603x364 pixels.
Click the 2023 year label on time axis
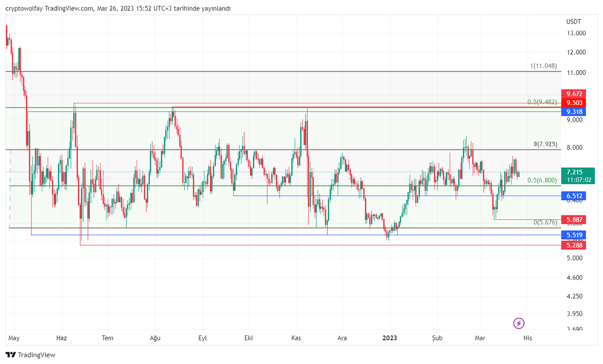[389, 338]
